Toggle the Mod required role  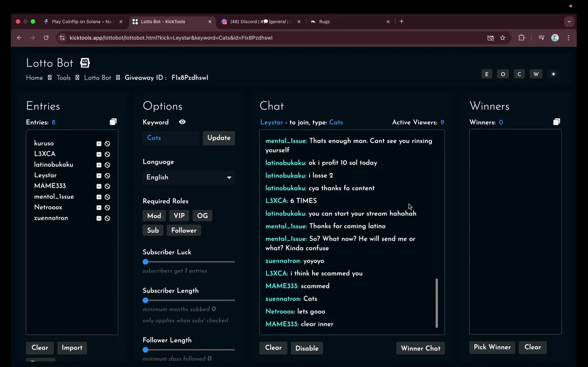(x=154, y=216)
